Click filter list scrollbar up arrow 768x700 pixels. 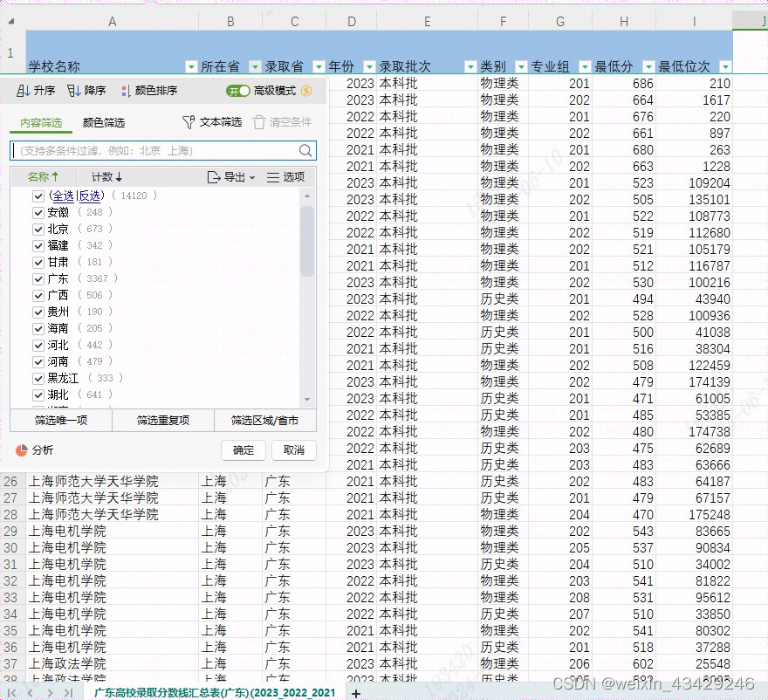pos(307,196)
